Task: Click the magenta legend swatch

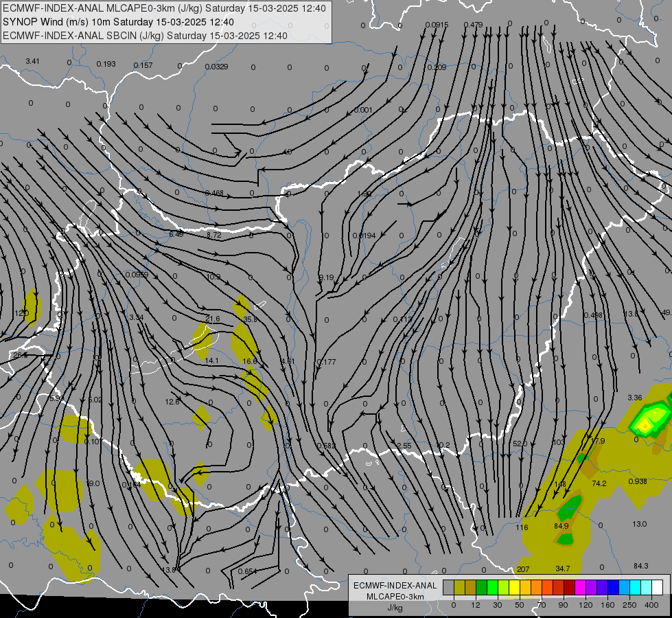Action: pos(581,587)
